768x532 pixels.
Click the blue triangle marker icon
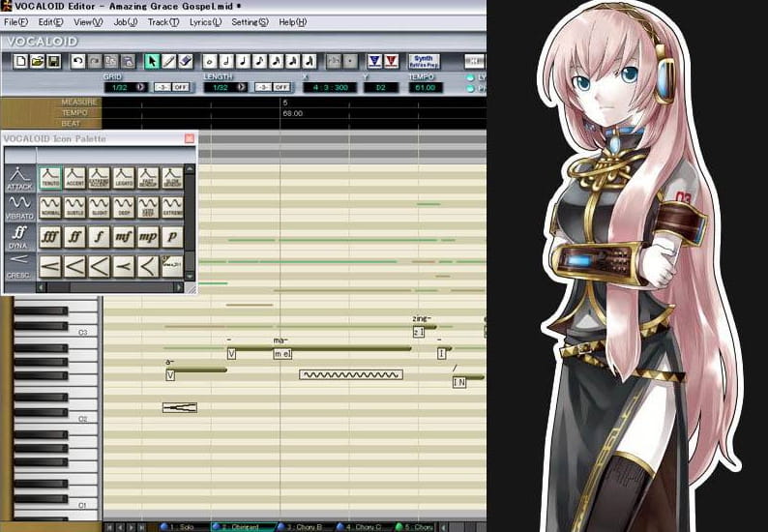pos(374,61)
